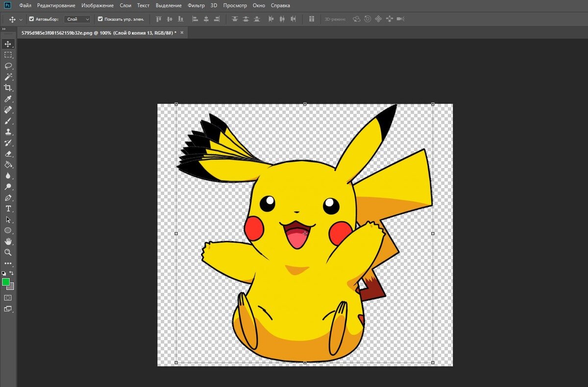Align horizontal centers in options bar
This screenshot has height=387, width=588.
(206, 19)
